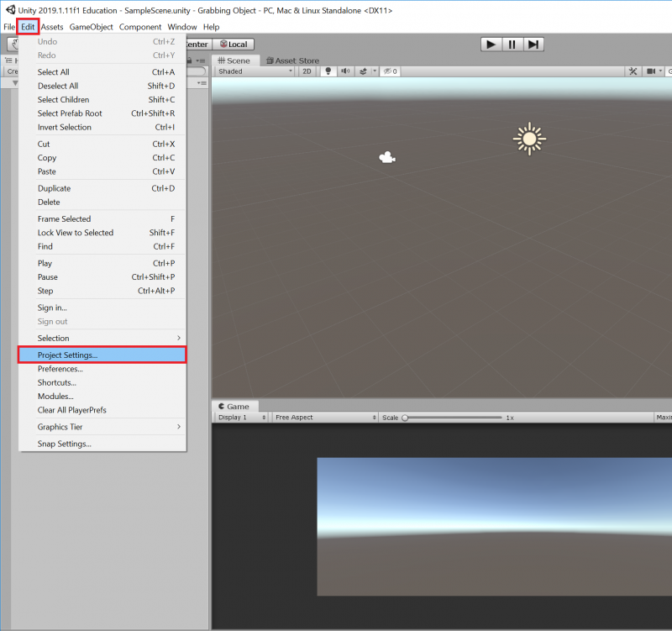
Task: Choose Select All menu entry
Action: click(x=102, y=72)
